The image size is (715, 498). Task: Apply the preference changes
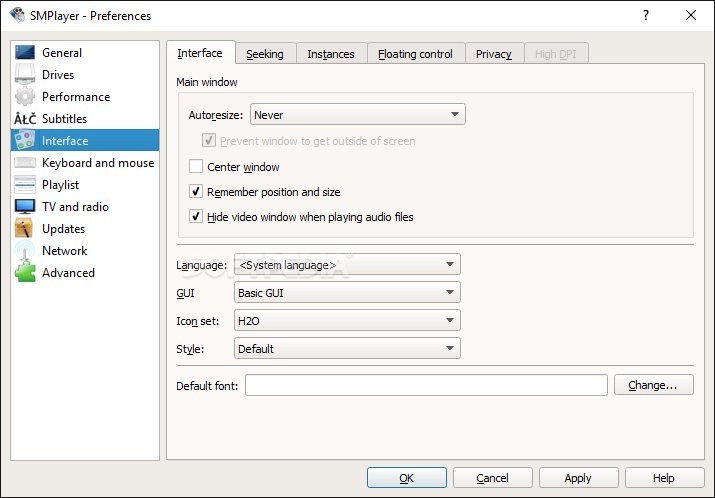[578, 477]
